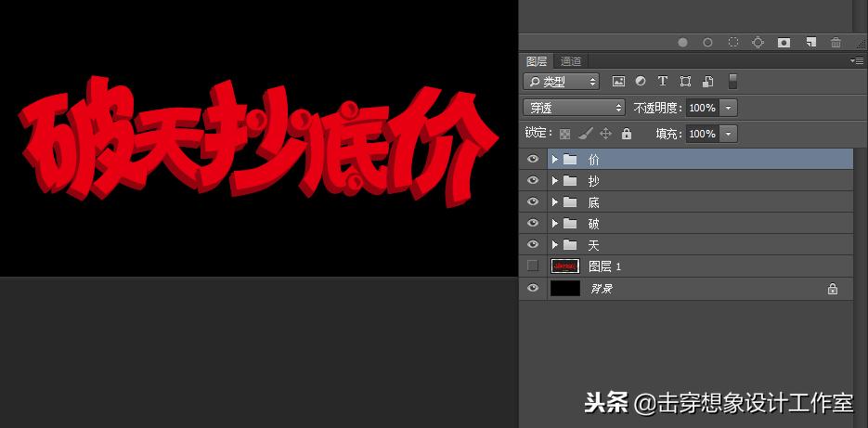Expand the 抄 group

coord(554,181)
